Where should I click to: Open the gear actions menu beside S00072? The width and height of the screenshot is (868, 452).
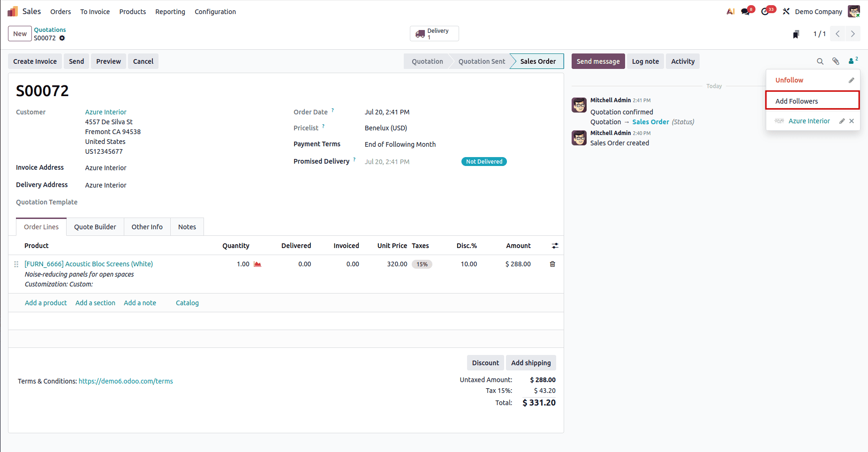click(x=62, y=38)
